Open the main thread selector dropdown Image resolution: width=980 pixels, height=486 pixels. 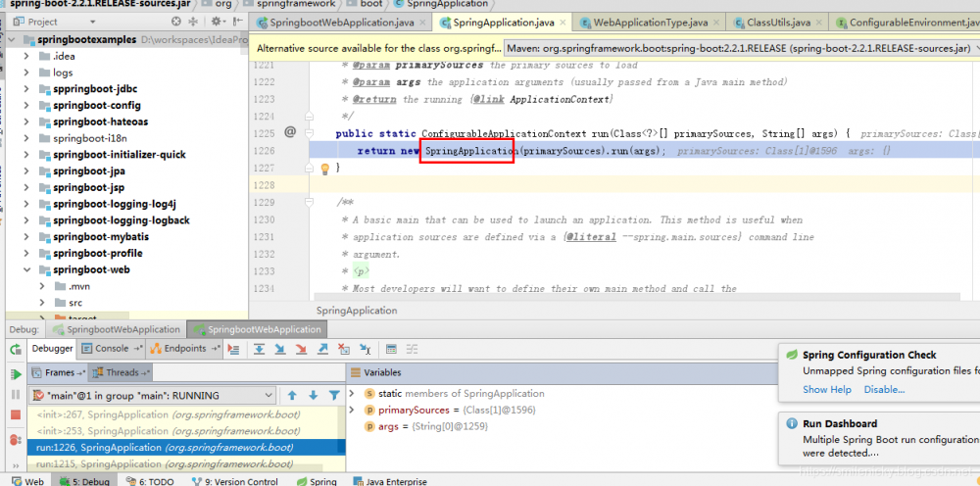269,396
